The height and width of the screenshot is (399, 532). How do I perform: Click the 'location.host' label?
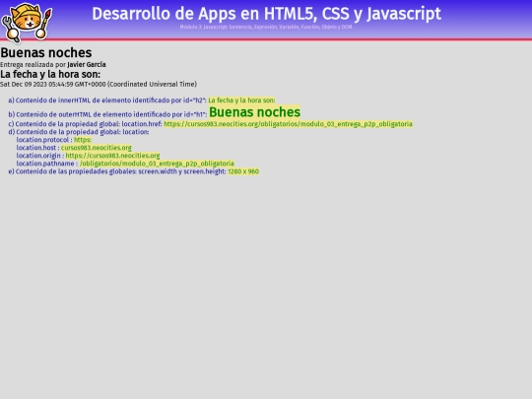pyautogui.click(x=38, y=148)
